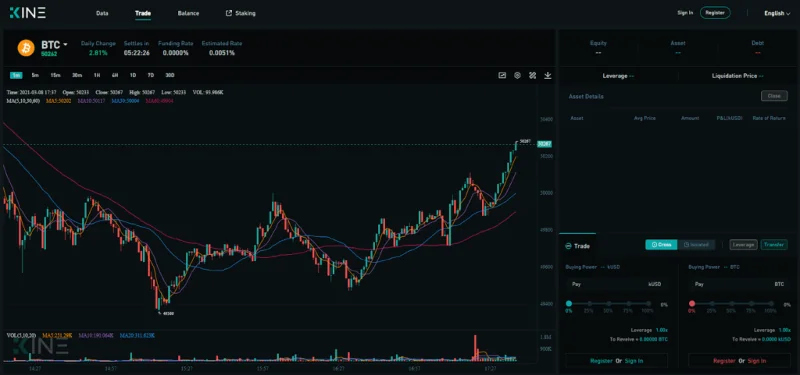Set buy slider to the 100% stop
Screen dimensions: 800x375
coord(647,304)
